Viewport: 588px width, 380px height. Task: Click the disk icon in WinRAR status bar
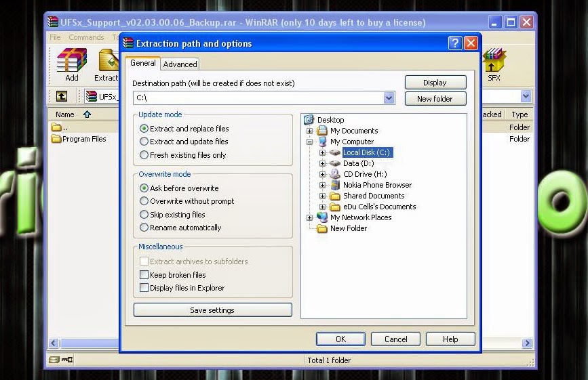pos(54,360)
